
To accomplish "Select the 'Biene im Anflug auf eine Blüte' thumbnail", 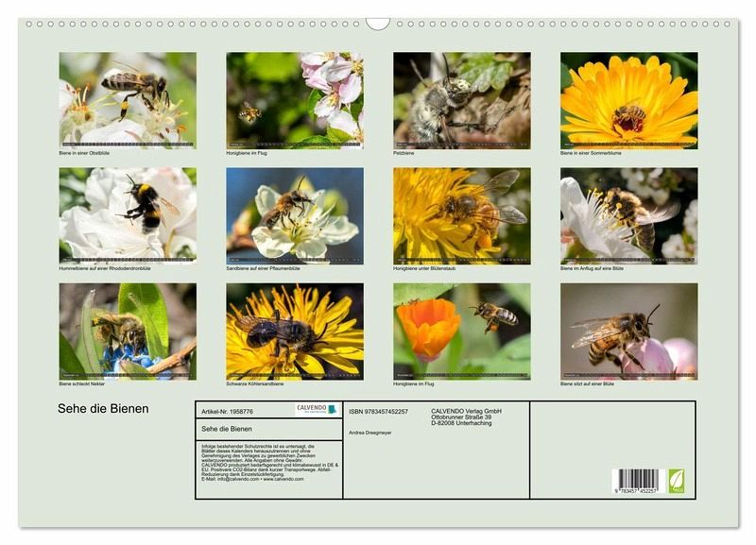I will (x=629, y=216).
